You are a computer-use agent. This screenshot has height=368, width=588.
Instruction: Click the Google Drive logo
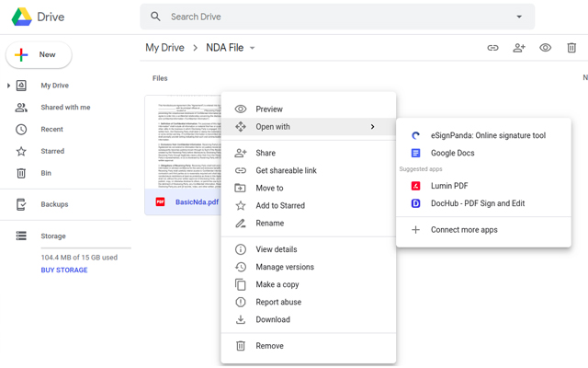[22, 17]
